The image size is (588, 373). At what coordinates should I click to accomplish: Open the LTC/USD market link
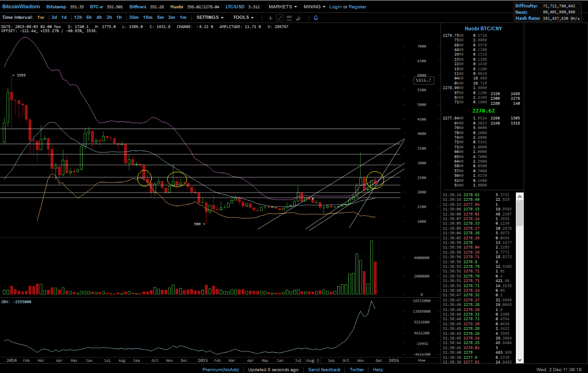pyautogui.click(x=243, y=7)
